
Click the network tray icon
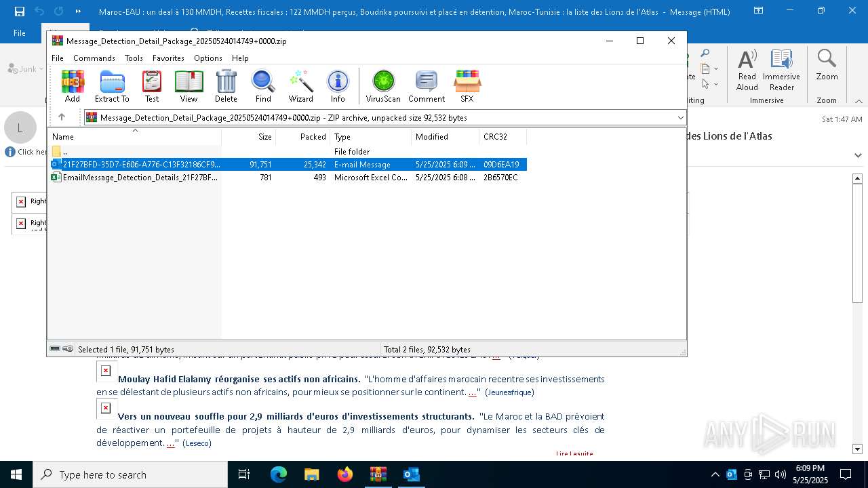click(764, 474)
